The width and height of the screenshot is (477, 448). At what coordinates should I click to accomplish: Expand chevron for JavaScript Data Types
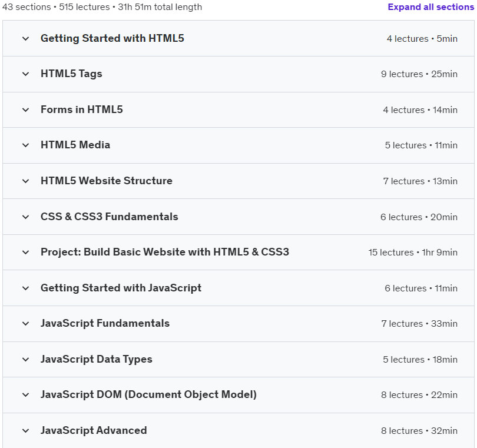click(25, 360)
